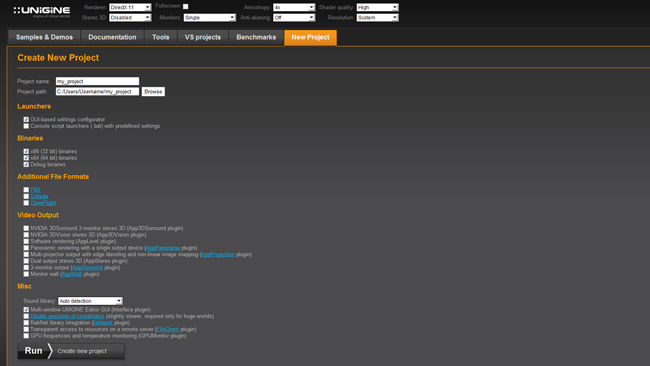Enable Panoramic rendering checkbox

pyautogui.click(x=26, y=248)
